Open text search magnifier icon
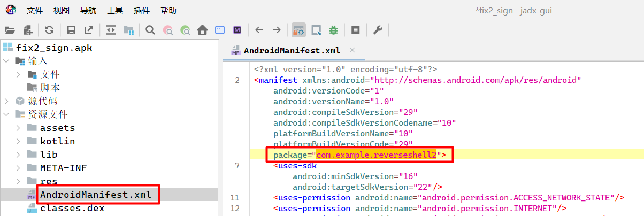 click(x=150, y=30)
